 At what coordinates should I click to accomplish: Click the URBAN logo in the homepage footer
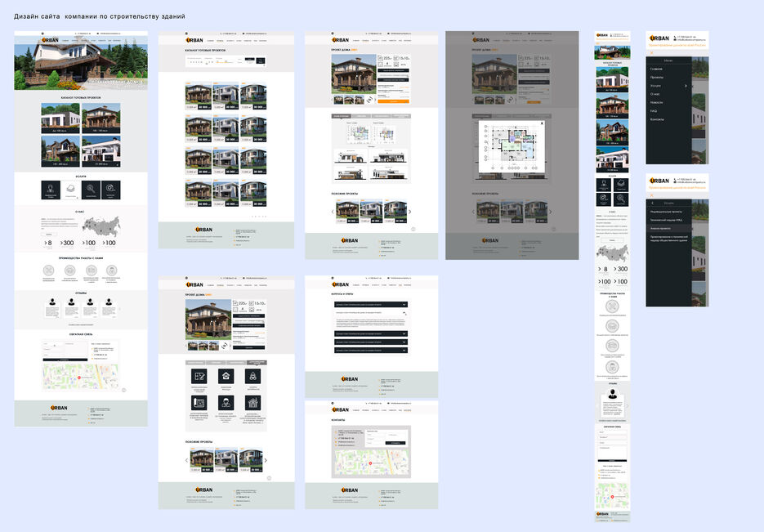point(59,408)
